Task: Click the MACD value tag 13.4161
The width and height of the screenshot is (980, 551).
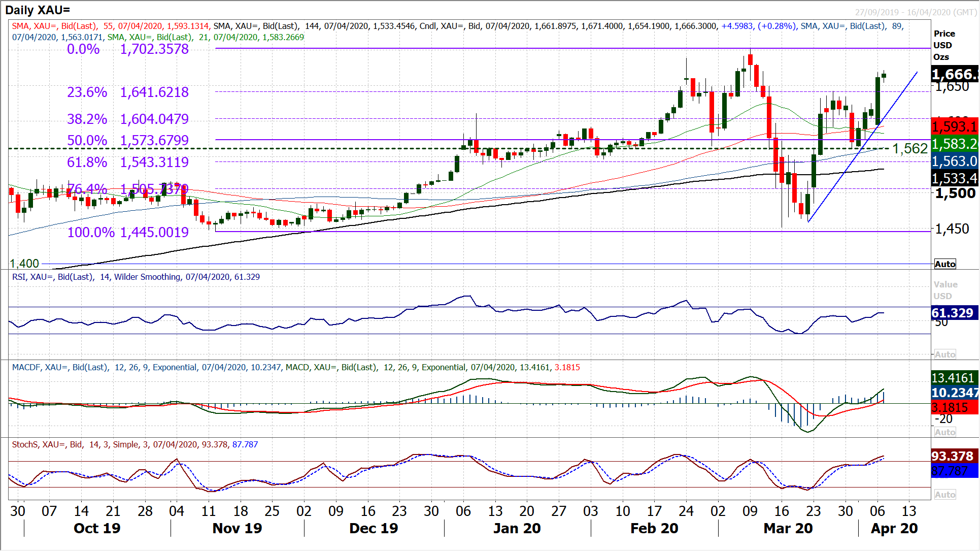Action: 955,378
